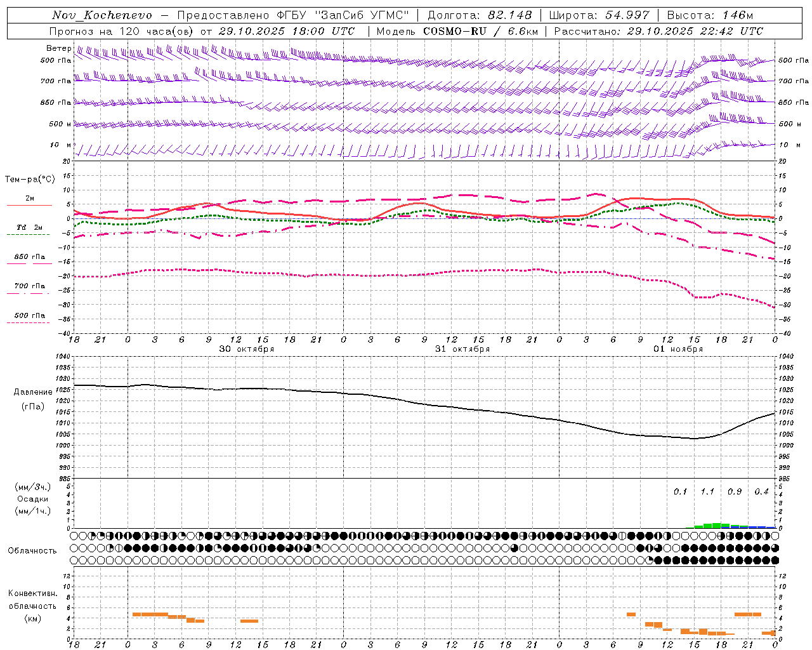812x650 pixels.
Task: Click the Конвективн. label
Action: (32, 594)
